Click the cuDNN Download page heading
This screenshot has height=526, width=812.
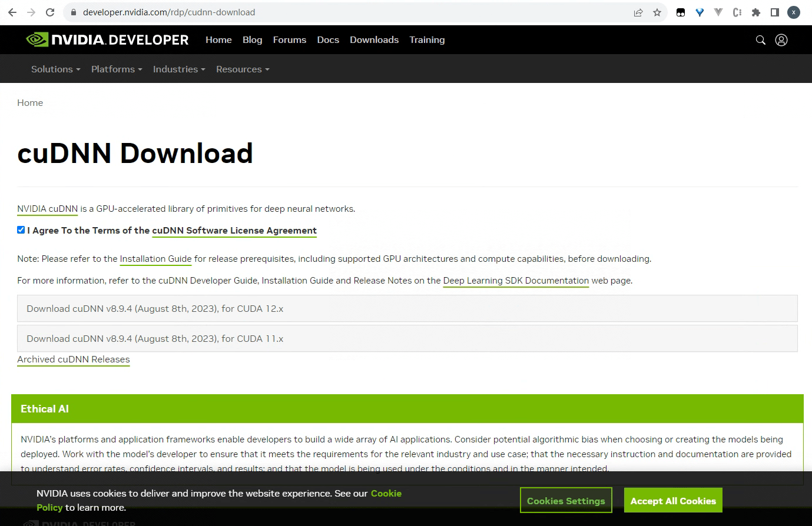(x=135, y=154)
